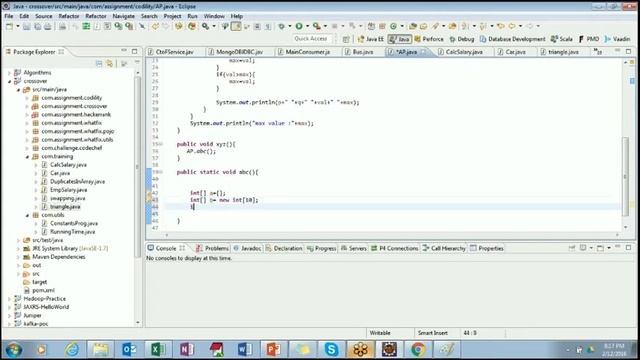The width and height of the screenshot is (640, 360).
Task: Expand the Algorithms project node
Action: 9,73
